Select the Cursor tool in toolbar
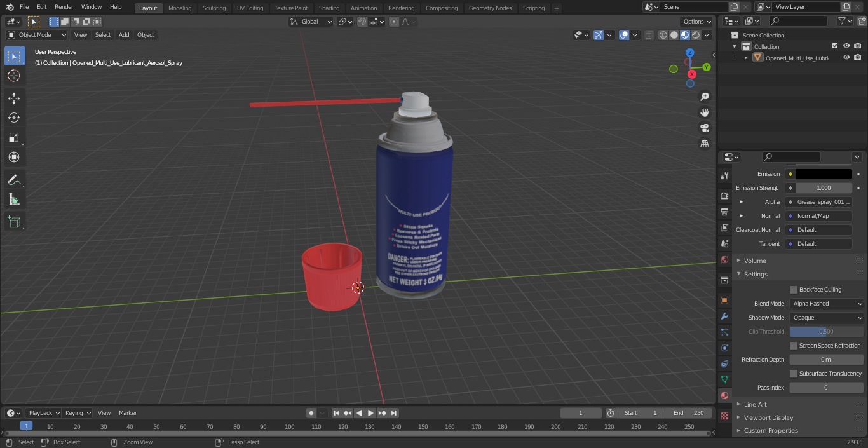This screenshot has width=868, height=448. (14, 76)
